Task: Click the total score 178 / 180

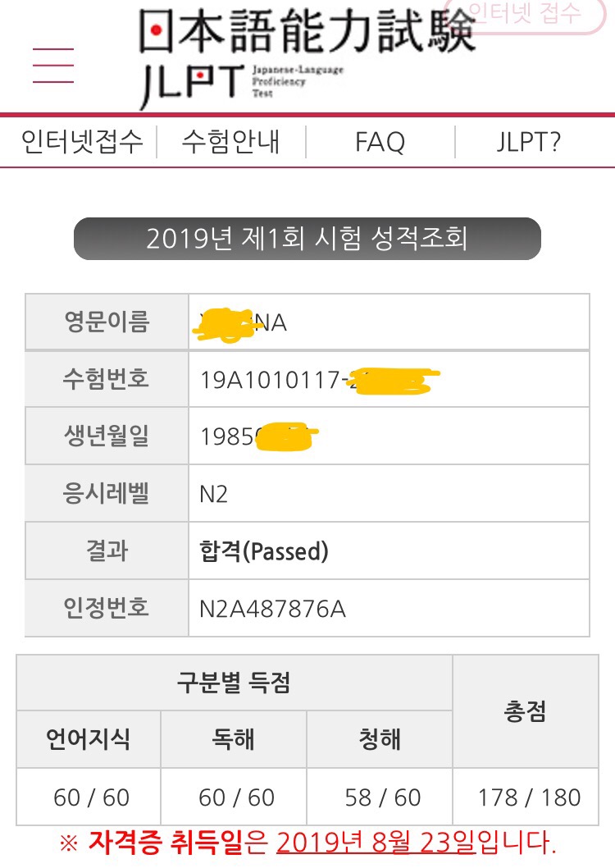Action: click(x=529, y=797)
